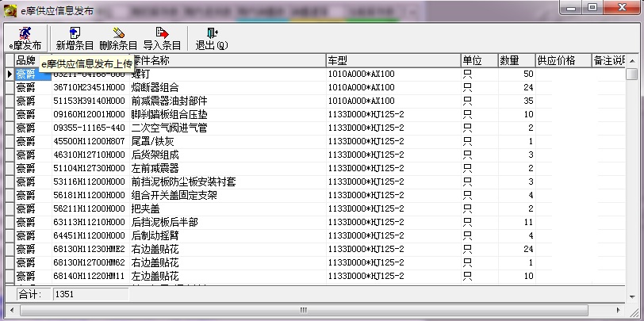Click the vertical scrollbar thumb
Image resolution: width=644 pixels, height=321 pixels.
(631, 74)
